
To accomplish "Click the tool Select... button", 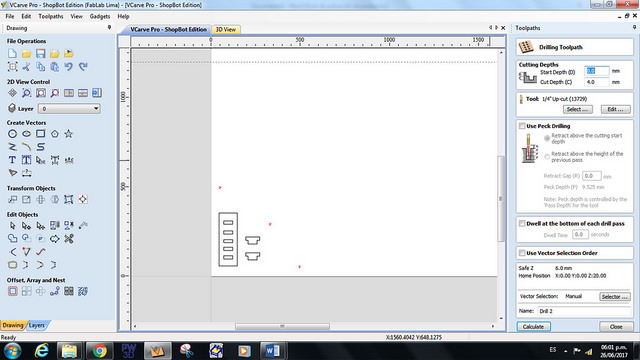I will [578, 109].
